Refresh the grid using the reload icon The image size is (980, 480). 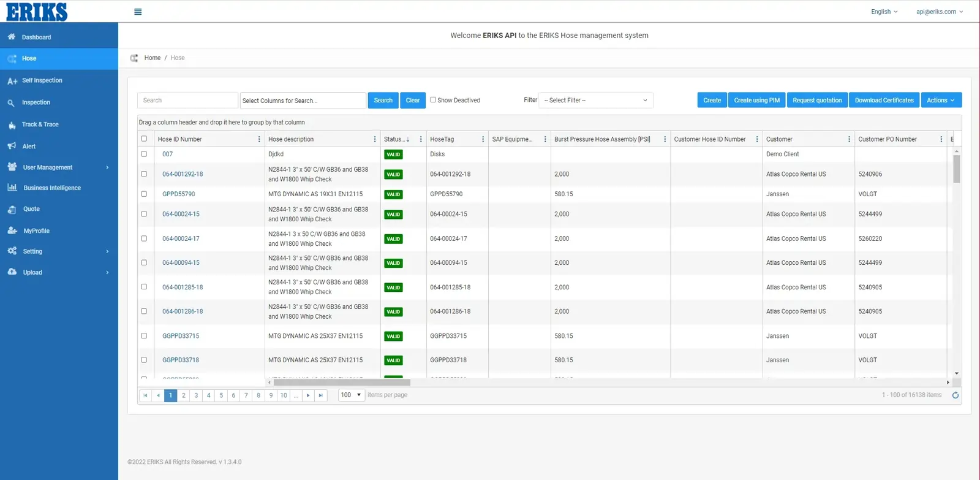(955, 395)
